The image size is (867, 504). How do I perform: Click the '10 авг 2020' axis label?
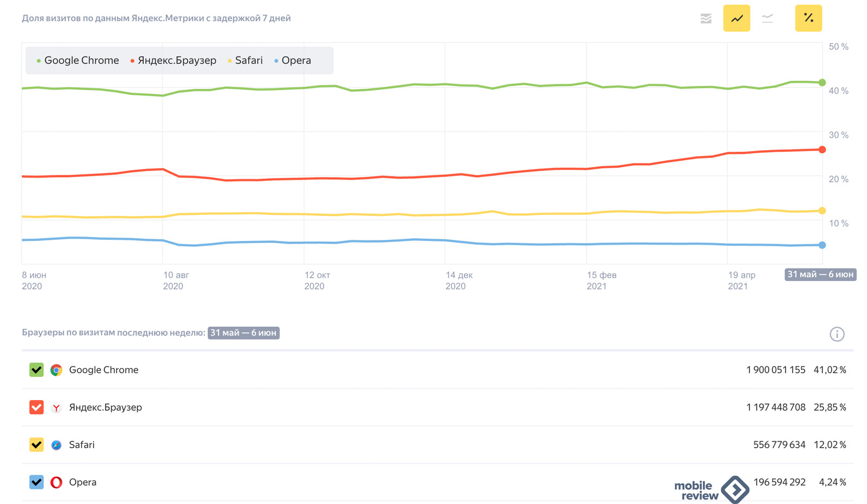[x=176, y=280]
